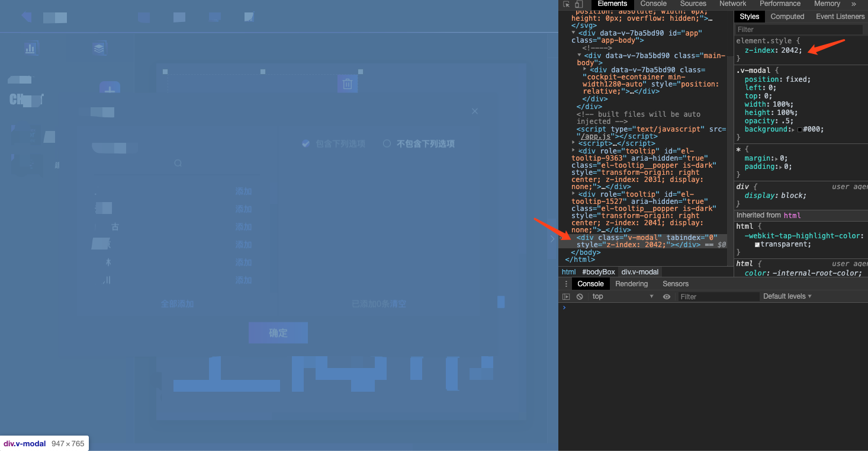Open the console drawer three-dot menu
The width and height of the screenshot is (868, 451).
tap(566, 284)
